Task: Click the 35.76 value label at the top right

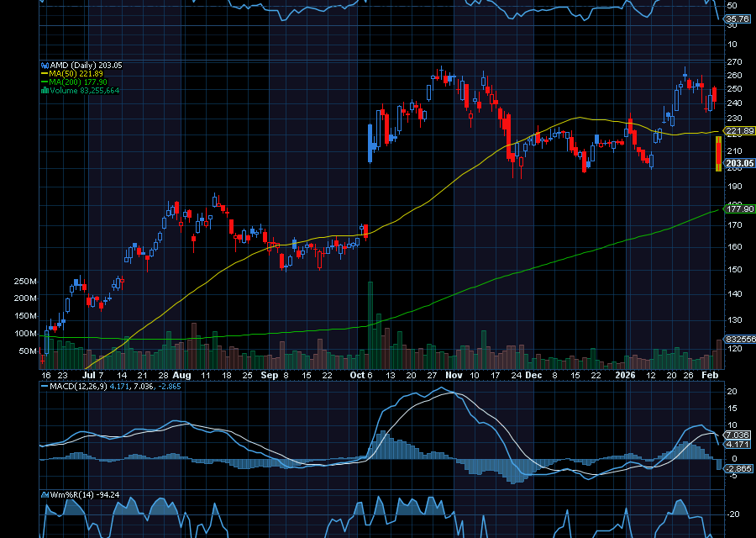Action: tap(738, 17)
